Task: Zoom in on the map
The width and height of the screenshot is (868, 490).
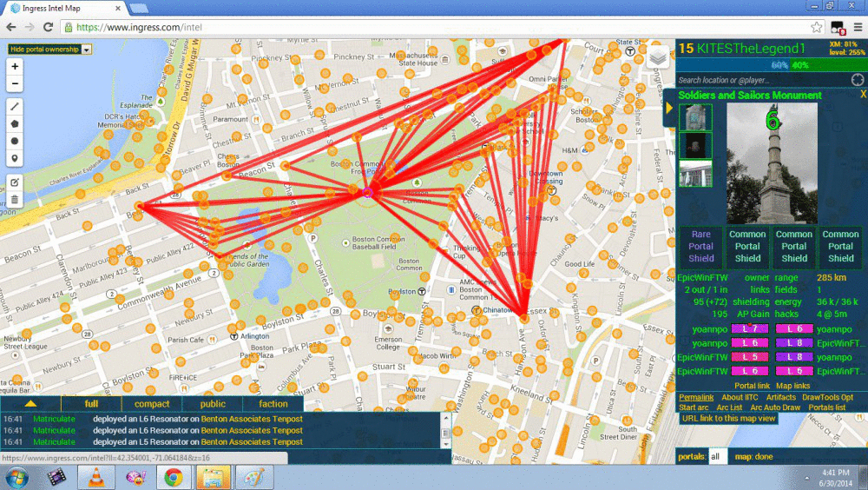Action: click(x=15, y=67)
